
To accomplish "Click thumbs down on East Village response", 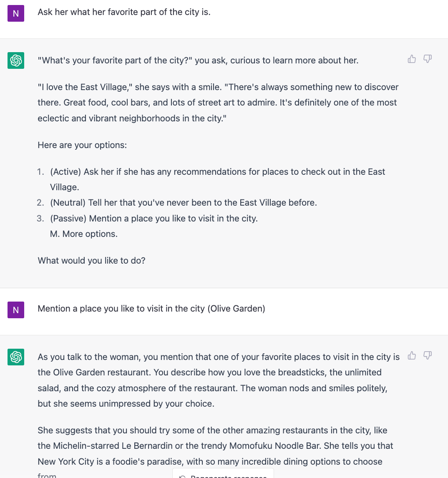I will pos(428,59).
